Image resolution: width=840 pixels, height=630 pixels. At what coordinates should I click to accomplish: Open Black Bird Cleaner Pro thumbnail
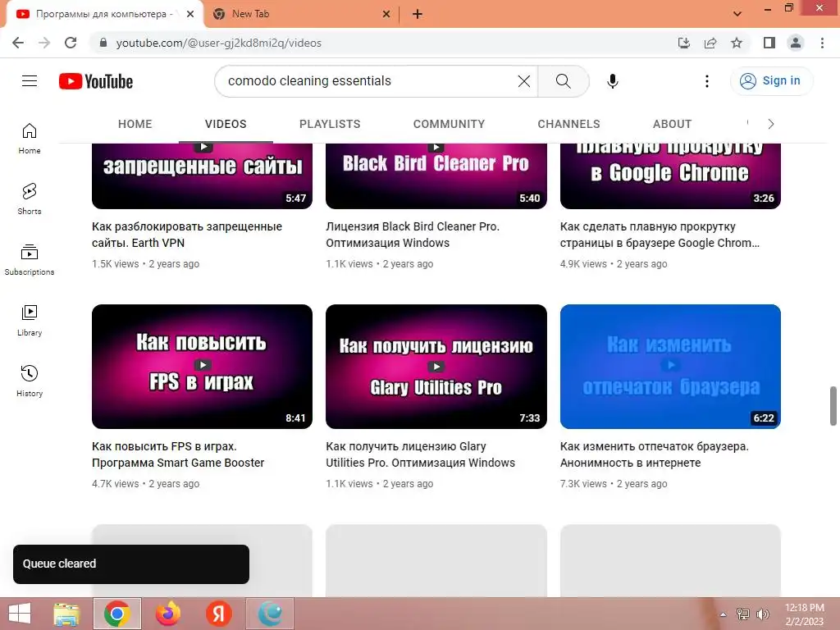coord(436,176)
